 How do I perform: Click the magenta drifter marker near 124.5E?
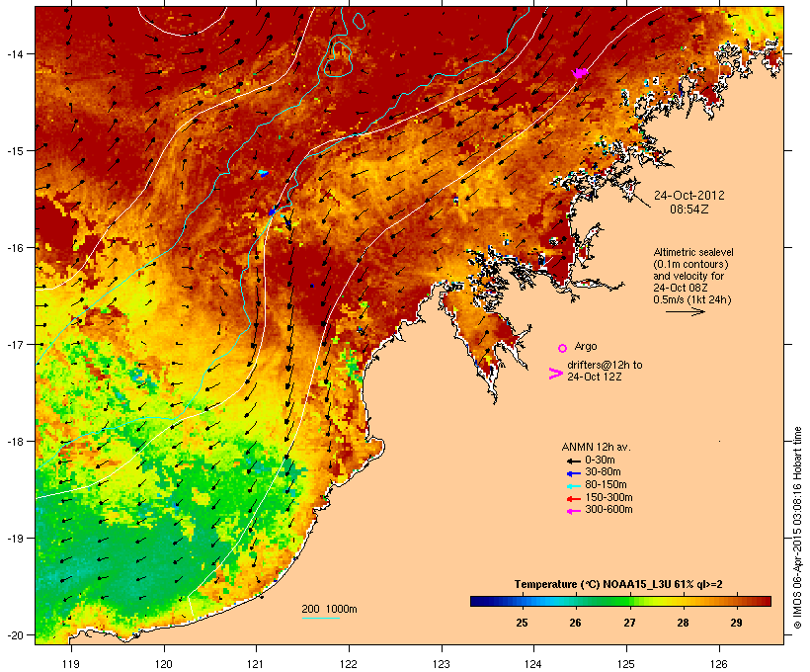pos(580,73)
